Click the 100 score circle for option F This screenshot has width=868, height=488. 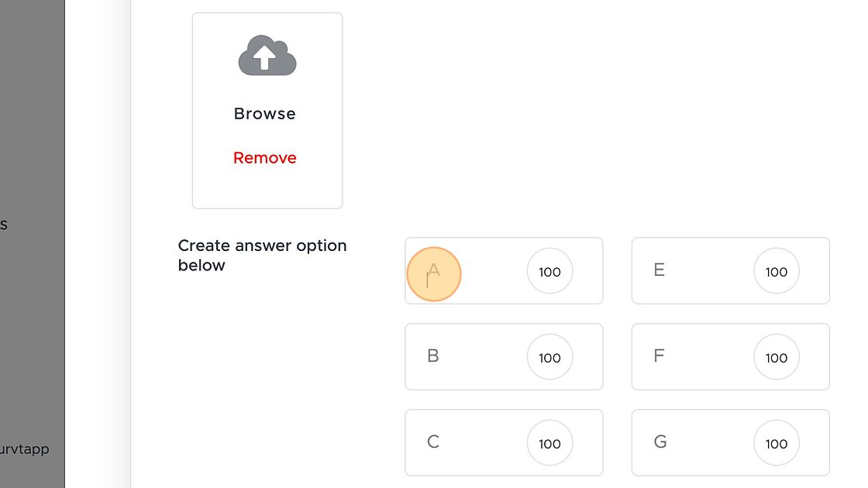click(776, 357)
